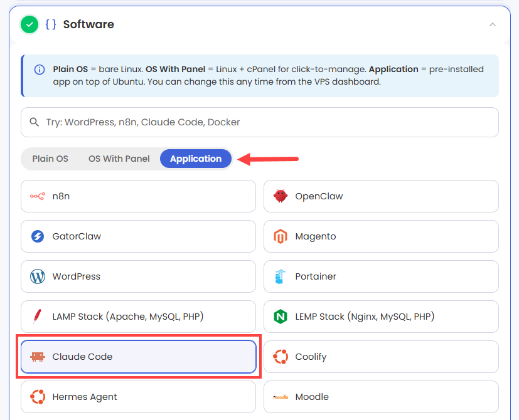Choose the OpenClaw application card

point(381,196)
